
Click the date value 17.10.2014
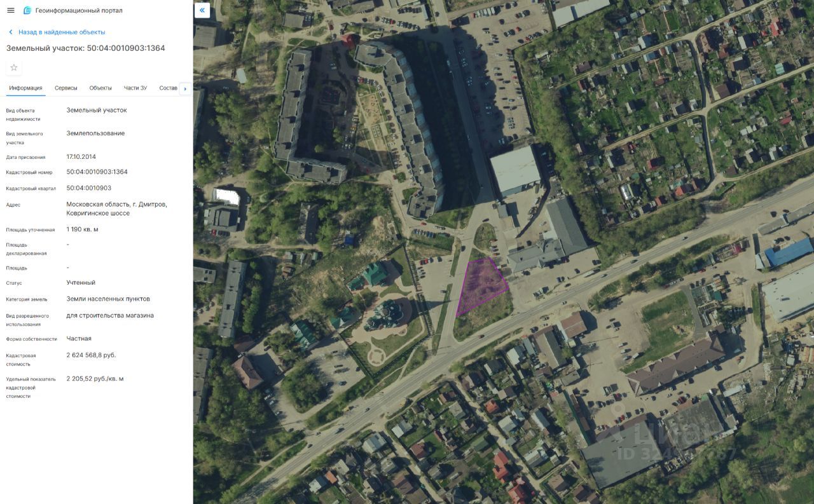click(81, 156)
